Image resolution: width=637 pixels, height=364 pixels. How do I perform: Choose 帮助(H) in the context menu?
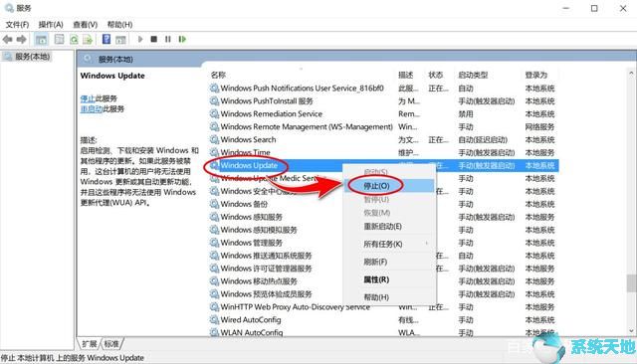(x=389, y=297)
